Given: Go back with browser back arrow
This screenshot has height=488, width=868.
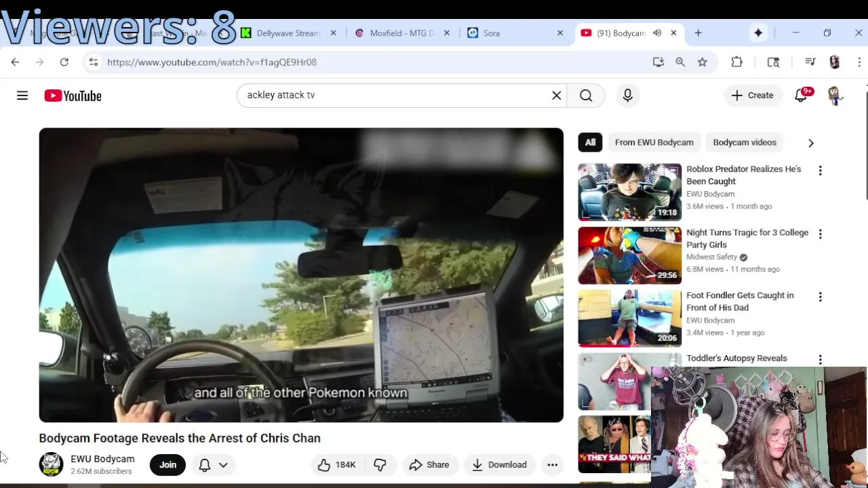Looking at the screenshot, I should click(x=15, y=62).
